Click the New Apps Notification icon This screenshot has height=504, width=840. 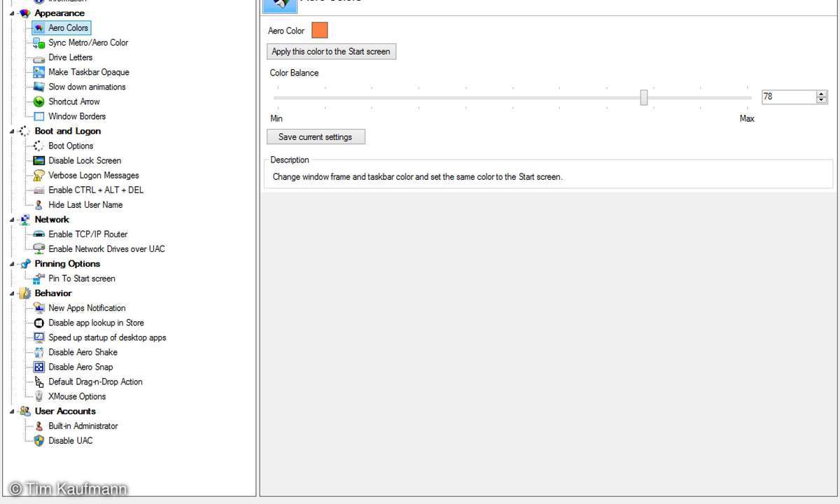point(39,308)
